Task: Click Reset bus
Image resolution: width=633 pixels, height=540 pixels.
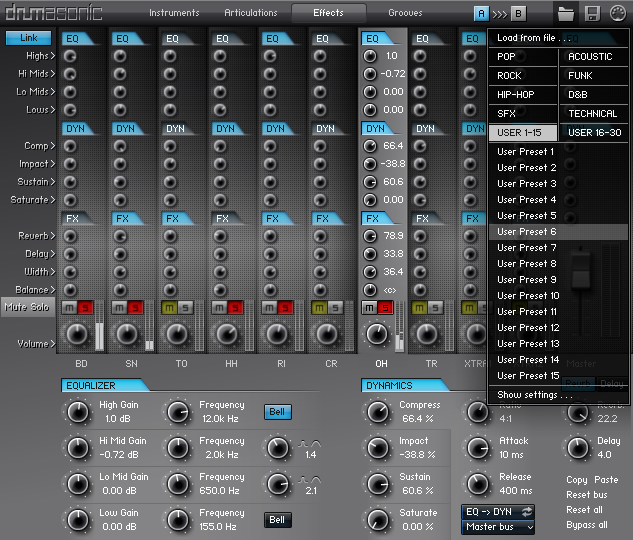Action: click(587, 495)
